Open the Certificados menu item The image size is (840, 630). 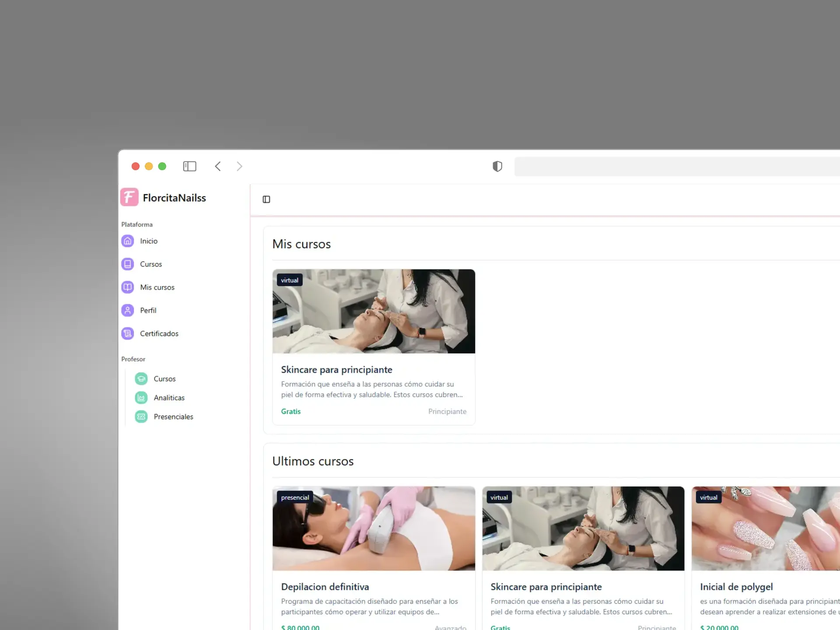pos(159,334)
